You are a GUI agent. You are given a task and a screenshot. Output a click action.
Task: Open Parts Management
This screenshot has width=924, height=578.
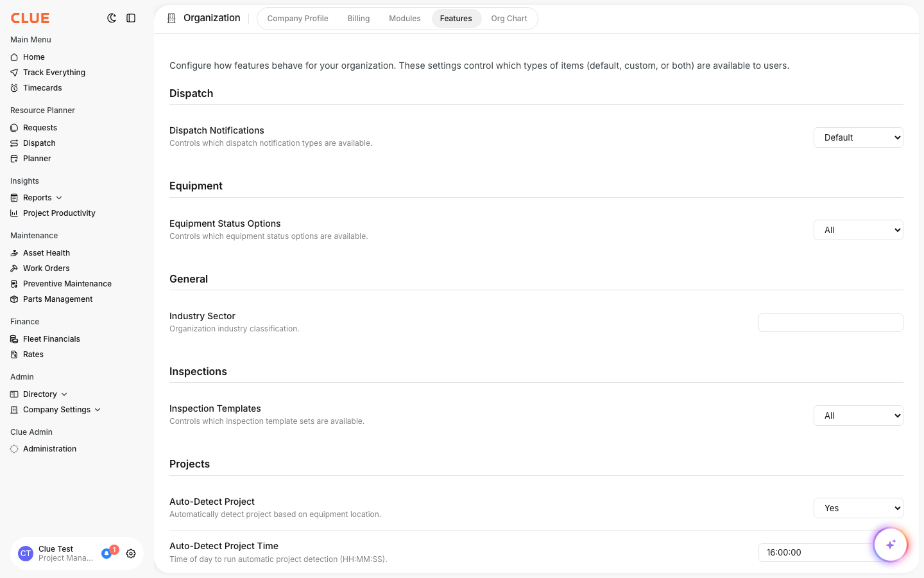coord(58,299)
